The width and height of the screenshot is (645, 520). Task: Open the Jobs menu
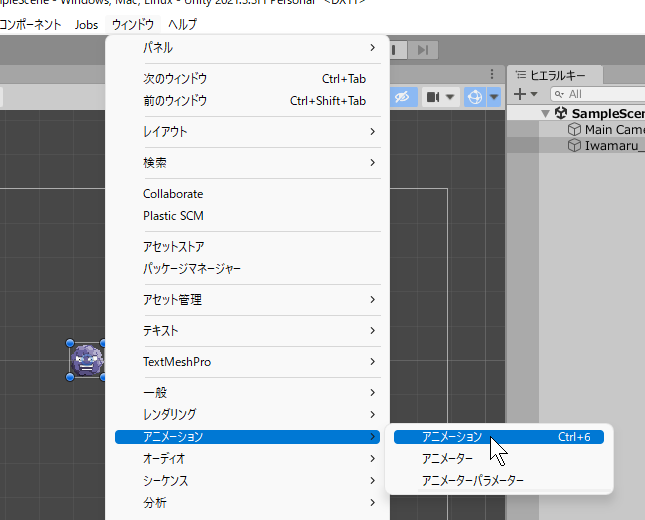(86, 25)
